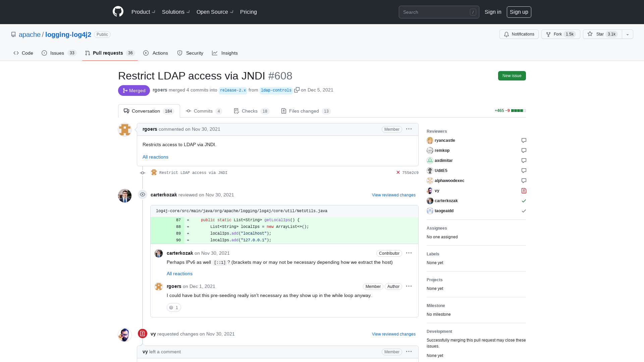Click red requested-changes badge beside vy
Screen dimensions: 644x362
click(x=143, y=334)
